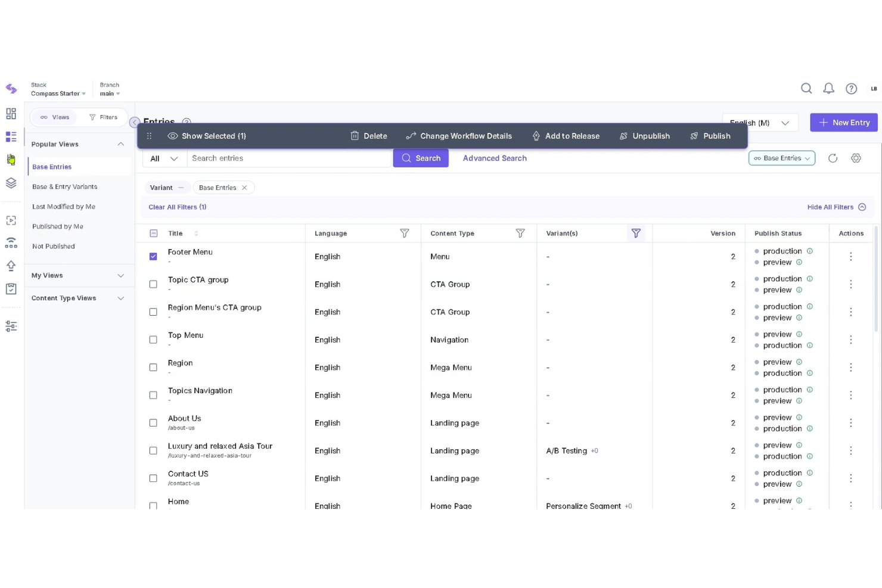This screenshot has width=882, height=588.
Task: Switch to the Filters tab
Action: tap(103, 117)
